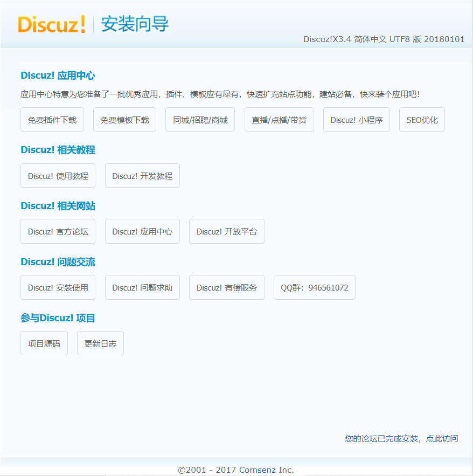Screen dimensions: 473x476
Task: Visit Discuz! 官方论坛
Action: point(58,231)
